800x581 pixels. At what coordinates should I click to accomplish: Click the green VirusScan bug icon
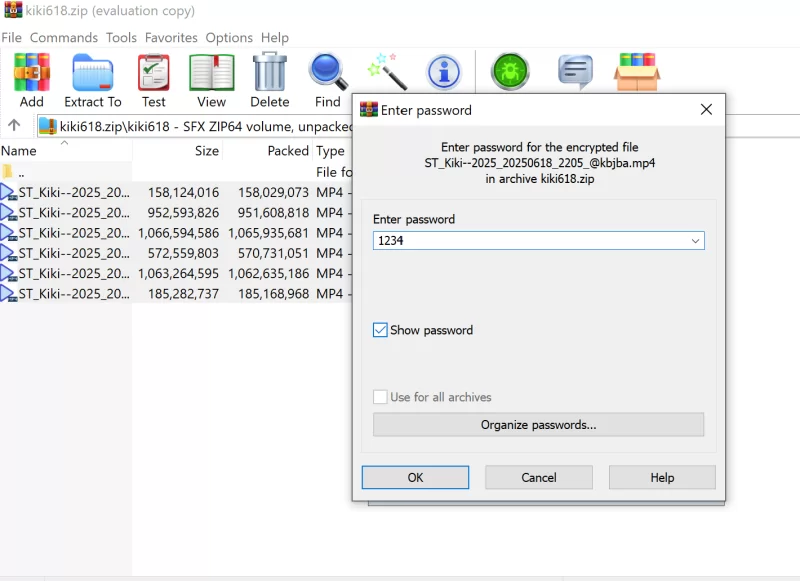click(x=510, y=71)
